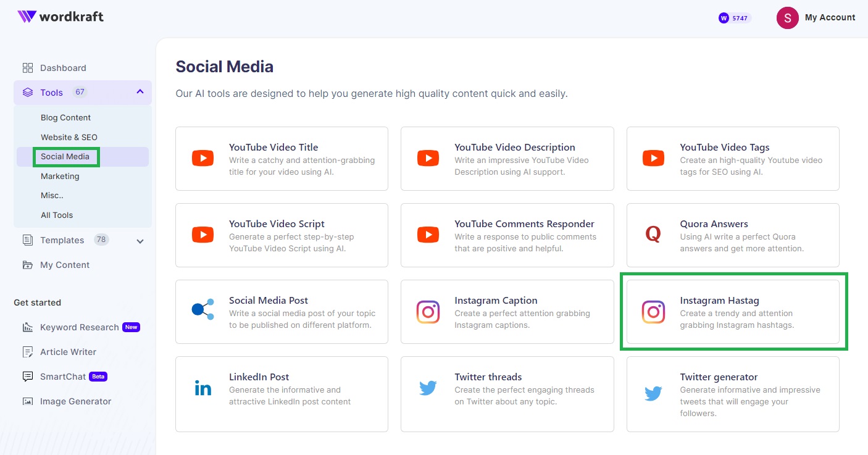This screenshot has width=868, height=455.
Task: Click the purple W credits coin icon
Action: coord(724,18)
